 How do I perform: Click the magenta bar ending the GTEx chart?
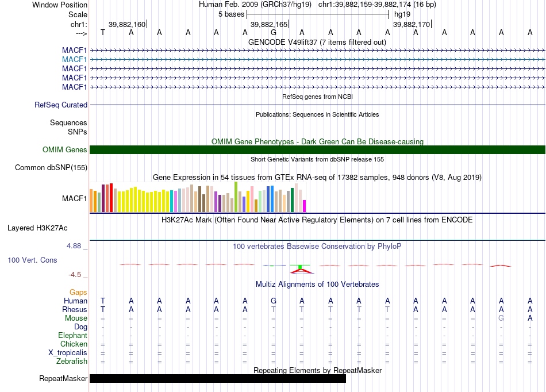click(304, 206)
